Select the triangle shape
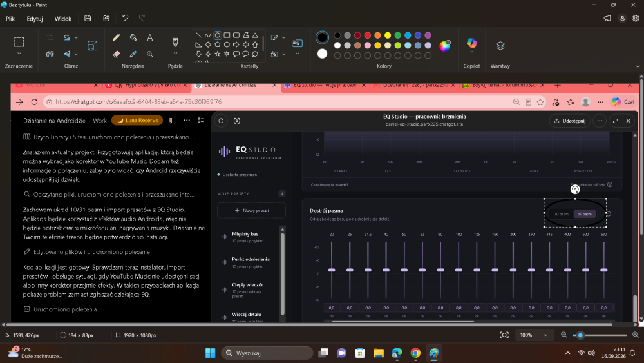The width and height of the screenshot is (644, 363). pyautogui.click(x=255, y=35)
